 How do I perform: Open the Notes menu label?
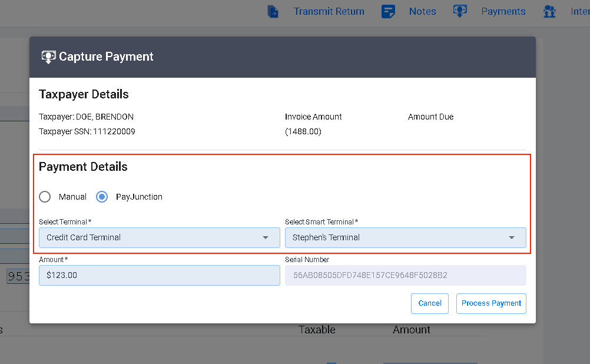point(423,11)
